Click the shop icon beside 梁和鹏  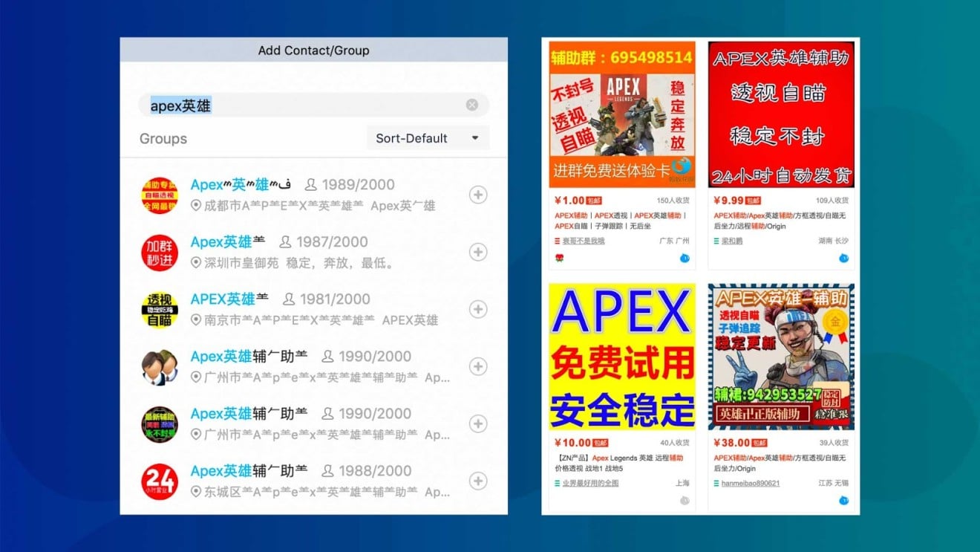716,241
